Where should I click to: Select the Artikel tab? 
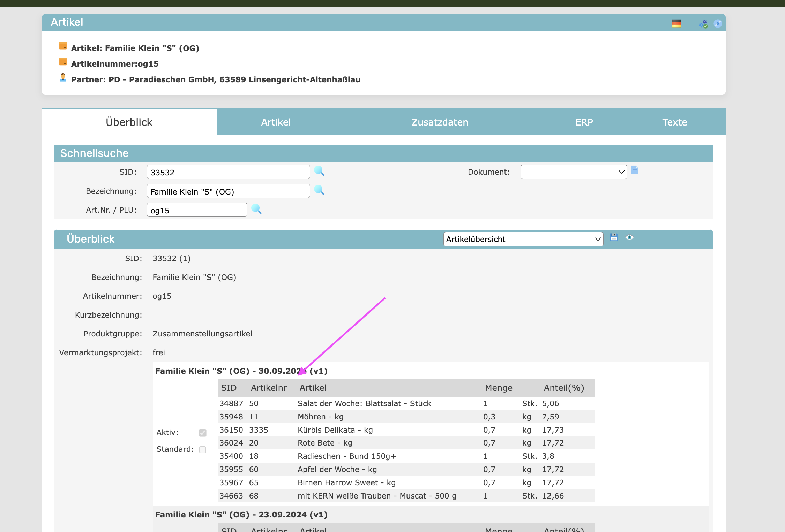tap(276, 122)
